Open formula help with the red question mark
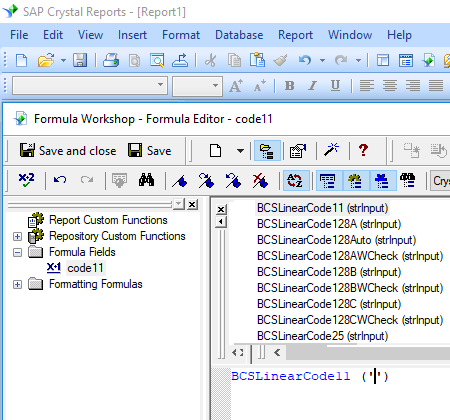Screen dimensions: 450x420 363,150
